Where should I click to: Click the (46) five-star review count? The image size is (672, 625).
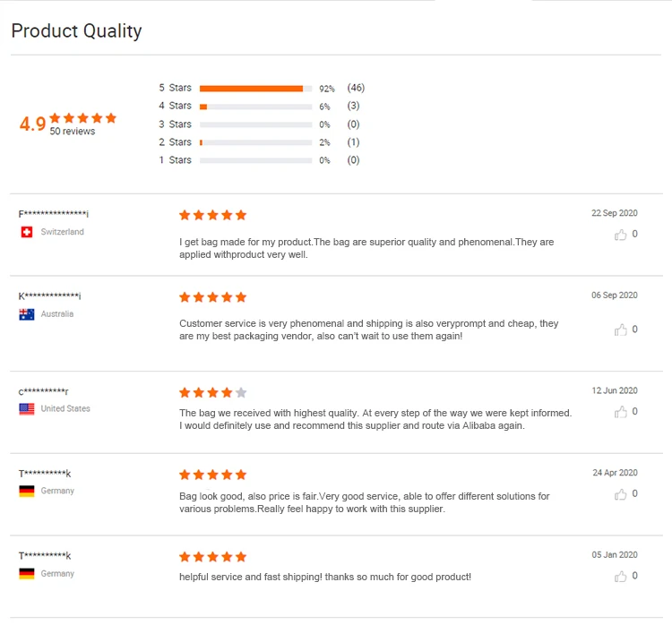coord(356,88)
